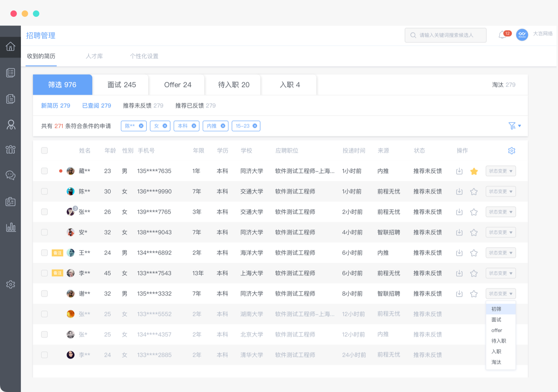Open the chat messages sidebar icon
The height and width of the screenshot is (392, 558).
click(x=10, y=175)
